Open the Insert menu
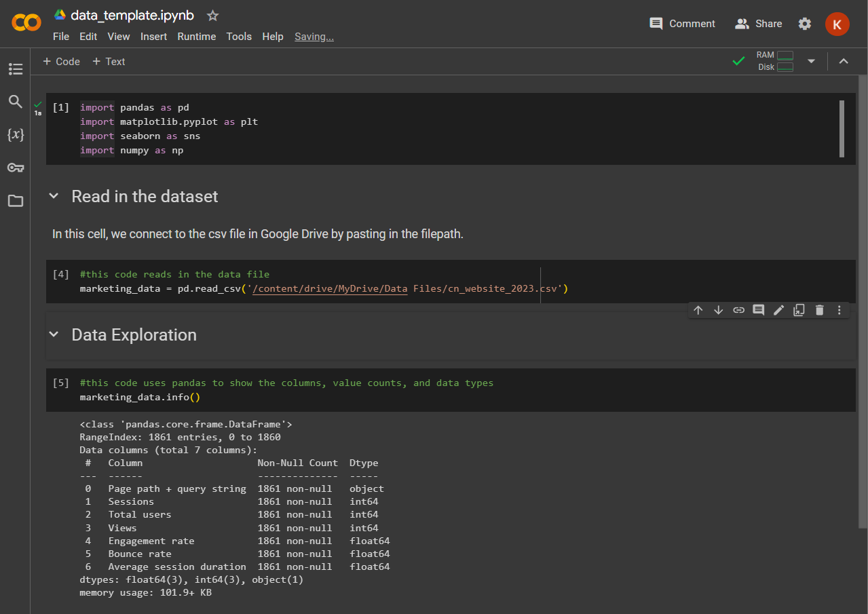Image resolution: width=868 pixels, height=614 pixels. pos(153,37)
